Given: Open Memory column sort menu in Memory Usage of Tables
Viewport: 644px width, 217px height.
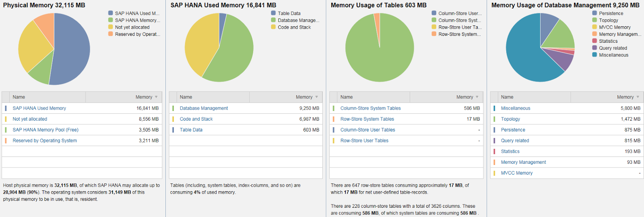Looking at the screenshot, I should coord(477,97).
